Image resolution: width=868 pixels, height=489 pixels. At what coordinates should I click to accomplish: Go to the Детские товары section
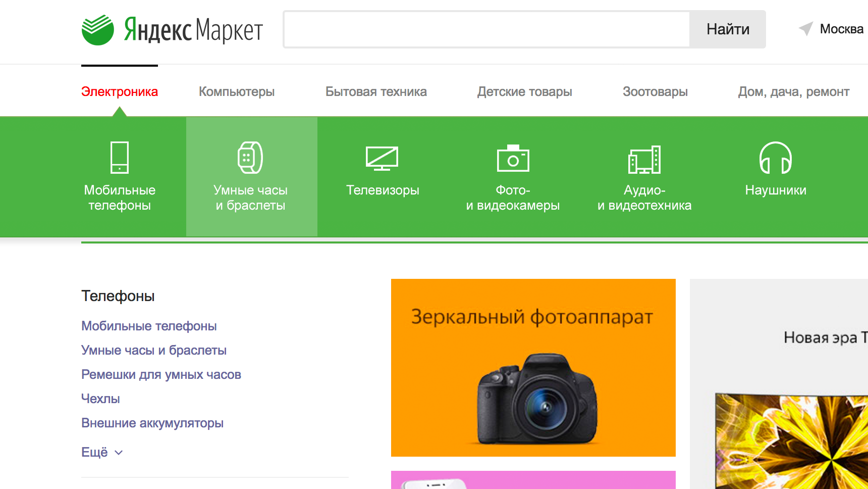tap(524, 91)
